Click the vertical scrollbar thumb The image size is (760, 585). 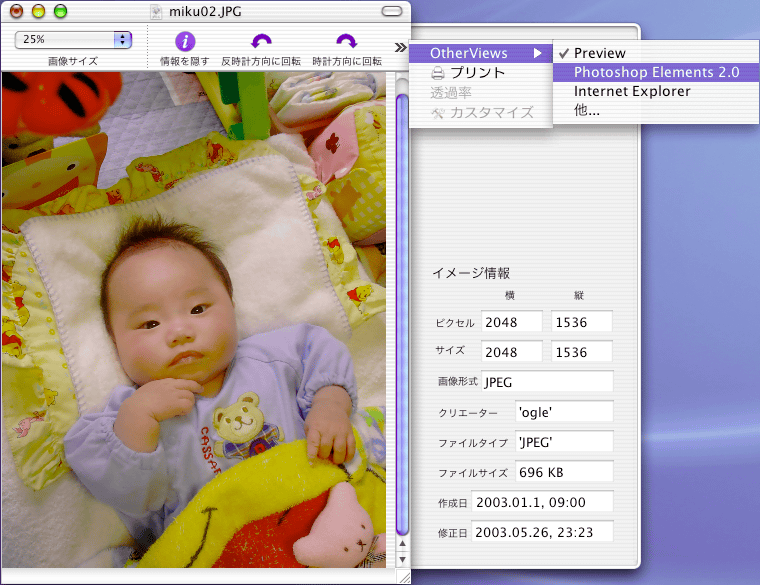tap(402, 314)
